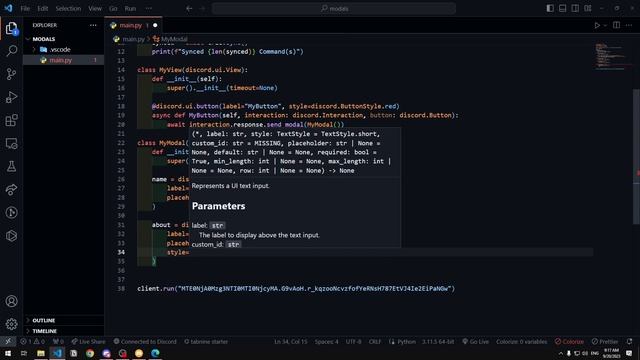Toggle the Primary Side Bar visibility
This screenshot has height=360, width=640.
click(x=550, y=8)
